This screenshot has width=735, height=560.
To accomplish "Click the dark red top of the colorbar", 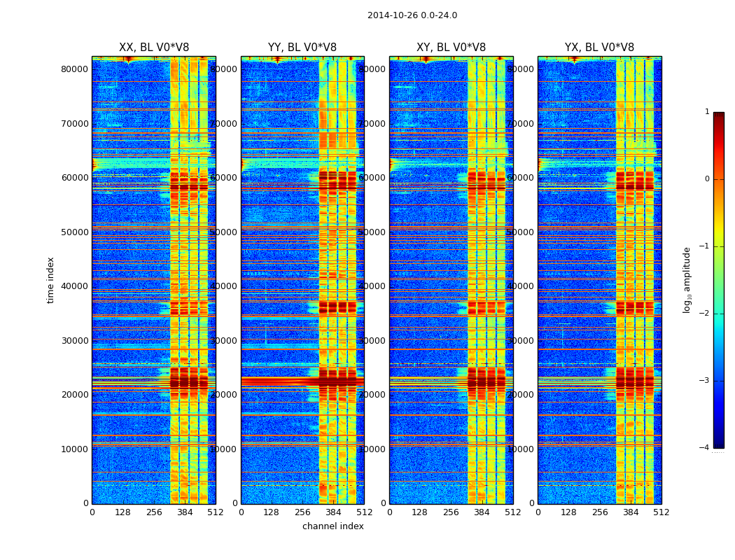I will click(x=718, y=116).
